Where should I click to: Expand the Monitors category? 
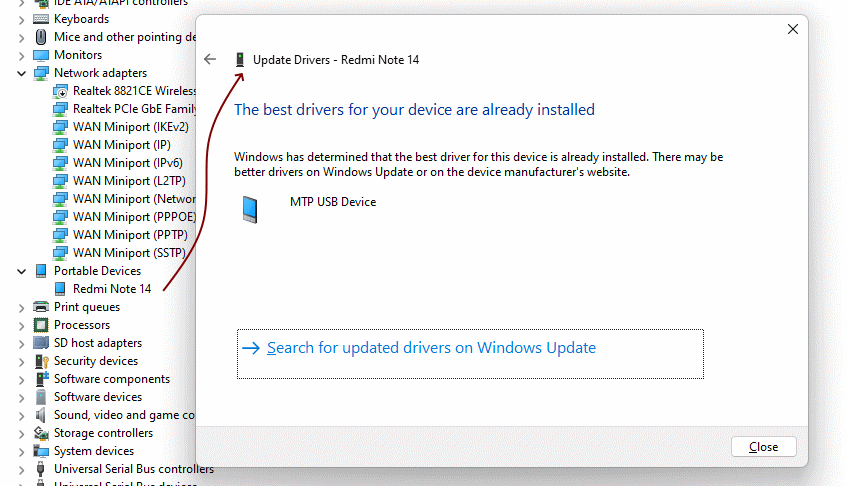[x=21, y=56]
